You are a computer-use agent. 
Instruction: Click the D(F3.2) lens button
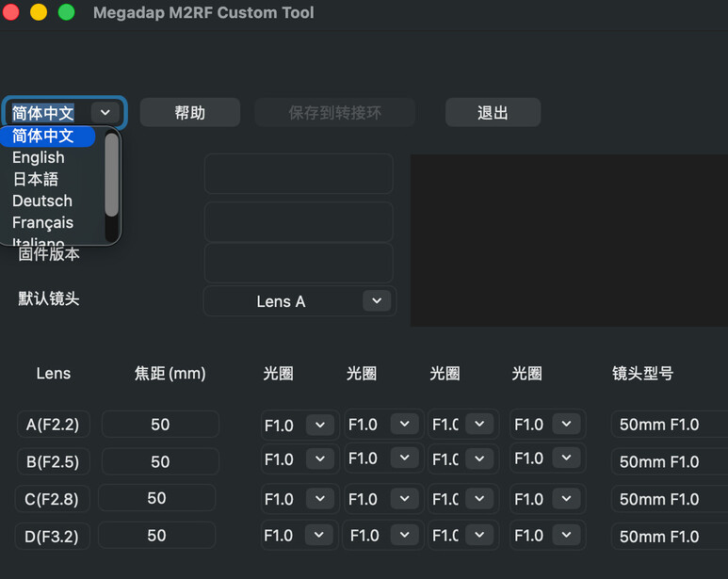(x=52, y=537)
